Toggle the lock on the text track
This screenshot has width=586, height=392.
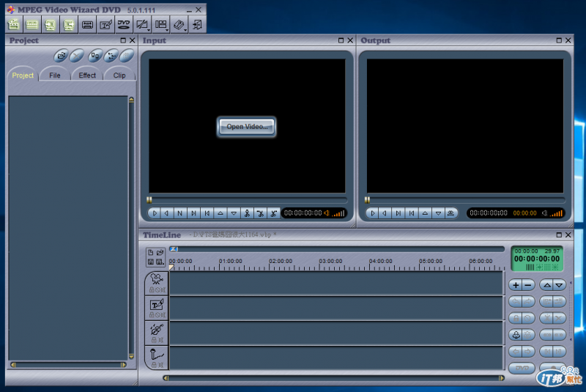152,314
